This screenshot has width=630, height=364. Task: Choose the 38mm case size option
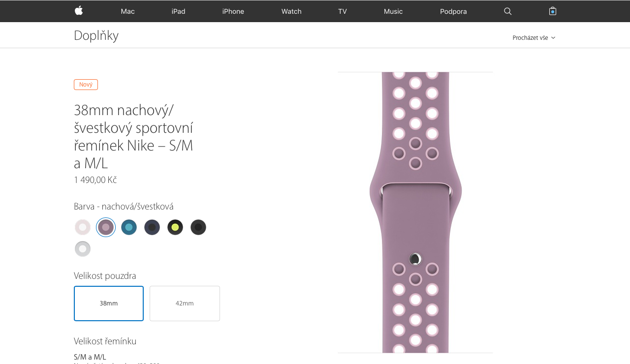point(109,303)
